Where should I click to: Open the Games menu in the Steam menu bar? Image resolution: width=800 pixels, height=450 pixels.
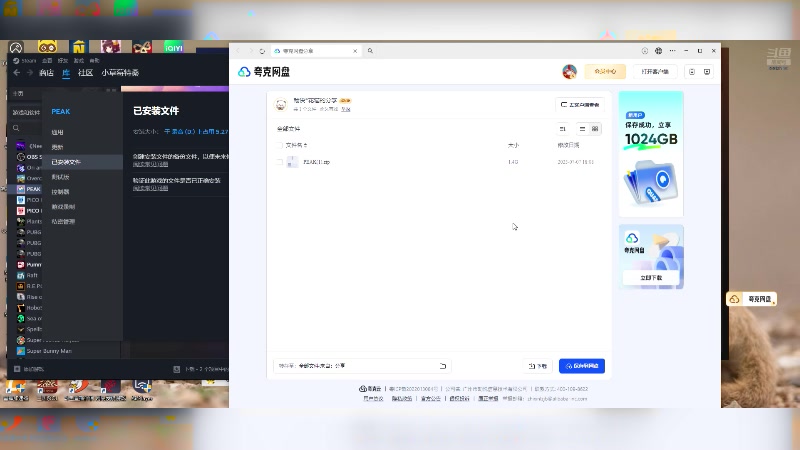tap(79, 60)
